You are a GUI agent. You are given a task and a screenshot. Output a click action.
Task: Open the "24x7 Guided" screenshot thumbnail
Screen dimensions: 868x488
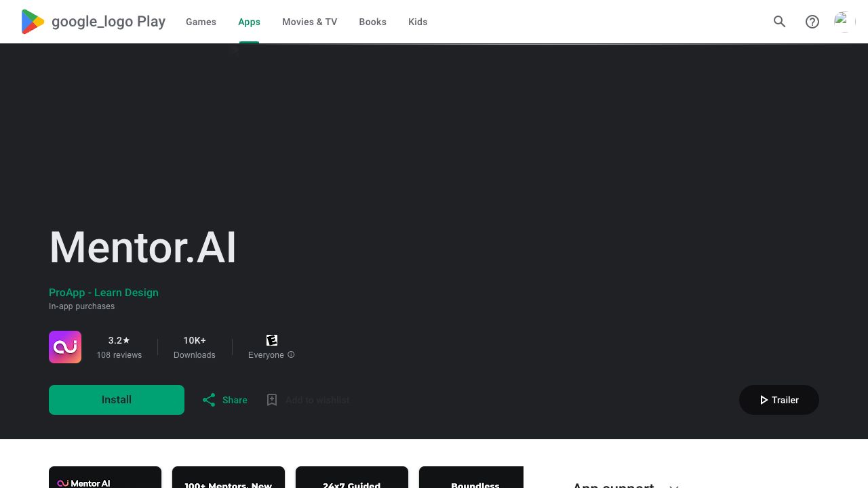pos(352,479)
